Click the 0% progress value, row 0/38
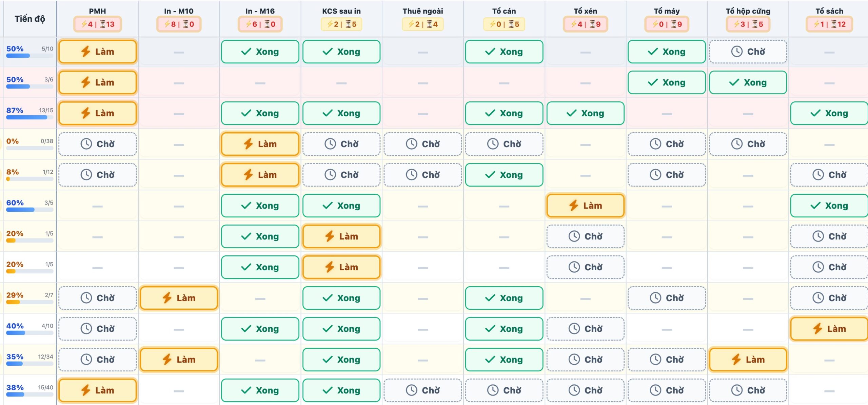This screenshot has width=868, height=405. 13,141
